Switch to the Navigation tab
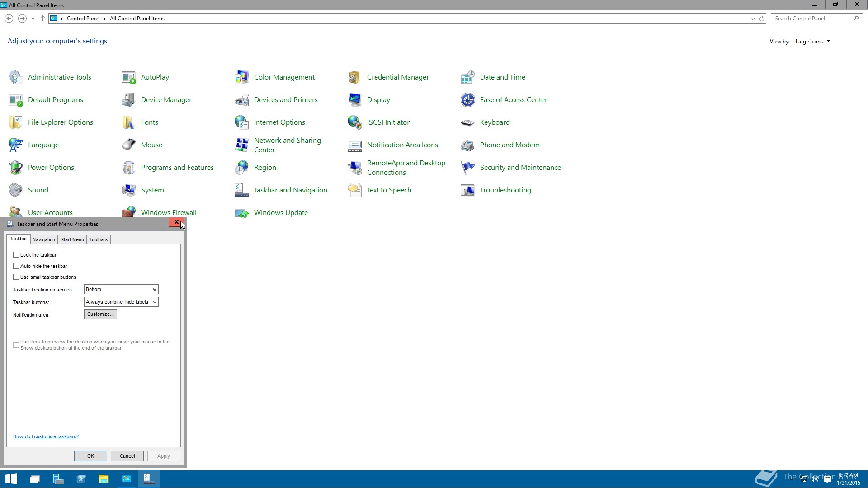868x488 pixels. pos(44,239)
